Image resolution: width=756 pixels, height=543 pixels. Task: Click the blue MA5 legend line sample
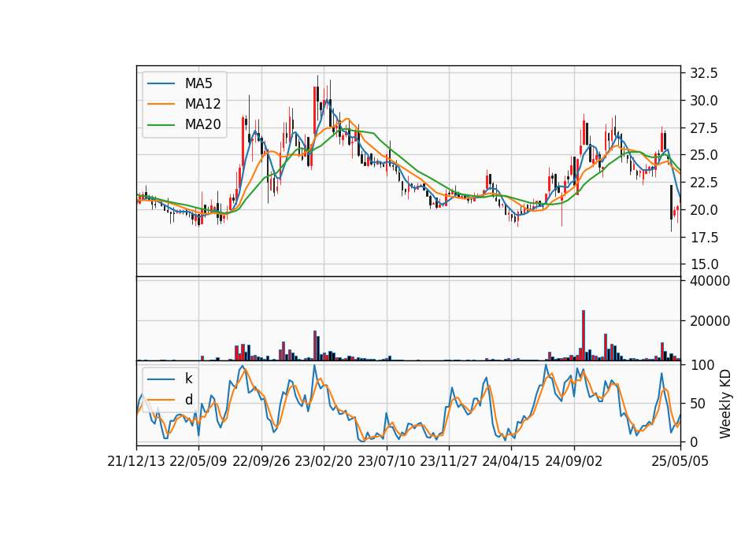[161, 84]
